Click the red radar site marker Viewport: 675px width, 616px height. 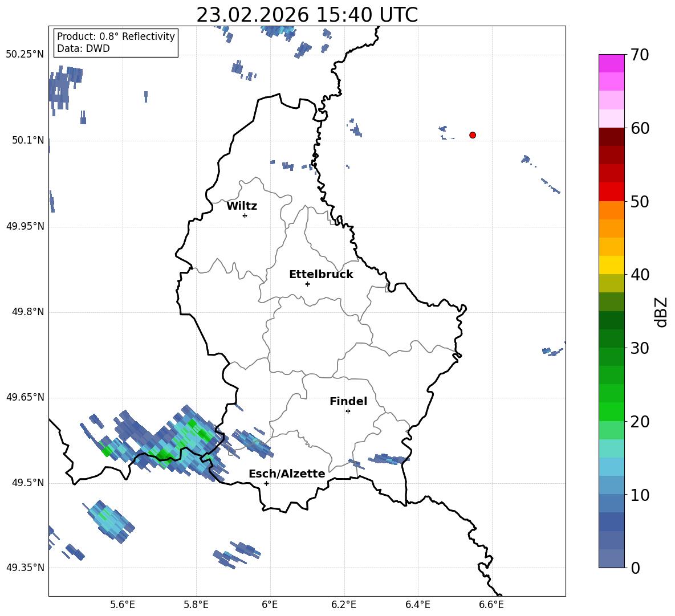(473, 135)
